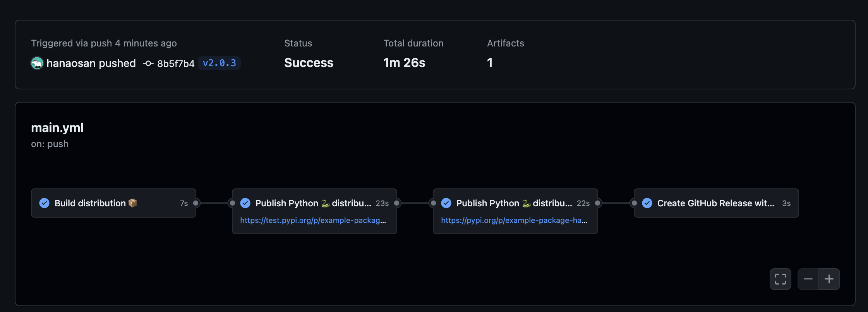Viewport: 868px width, 312px height.
Task: Open the pypi.org package link
Action: click(514, 220)
